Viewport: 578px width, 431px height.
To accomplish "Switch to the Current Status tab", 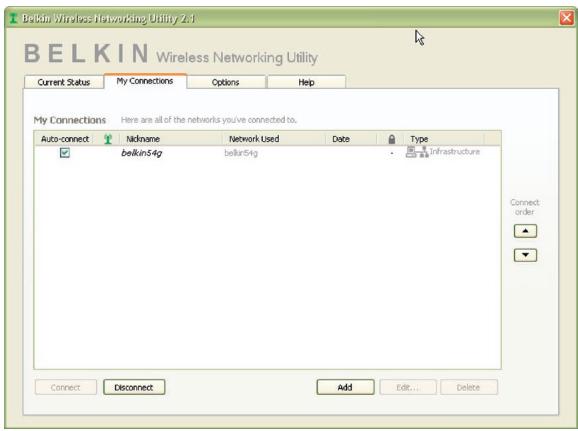I will pos(64,82).
